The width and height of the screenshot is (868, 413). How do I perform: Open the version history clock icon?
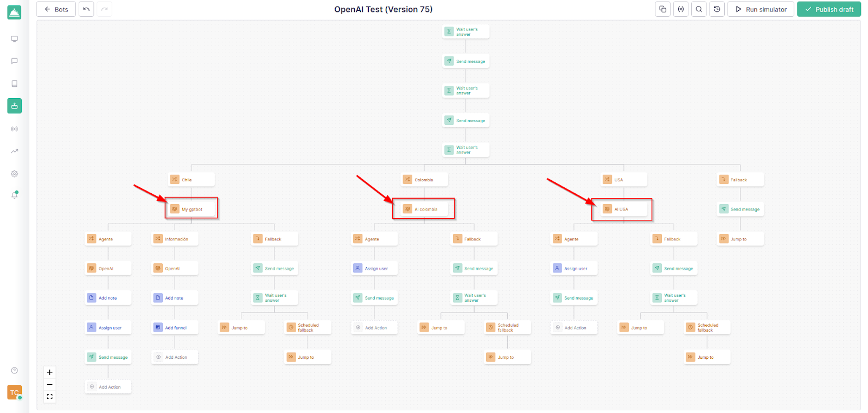pyautogui.click(x=717, y=9)
